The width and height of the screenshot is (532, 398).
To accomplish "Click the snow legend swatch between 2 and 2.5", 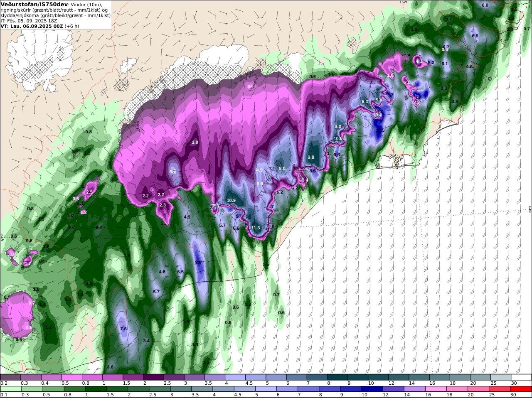I will tap(153, 377).
